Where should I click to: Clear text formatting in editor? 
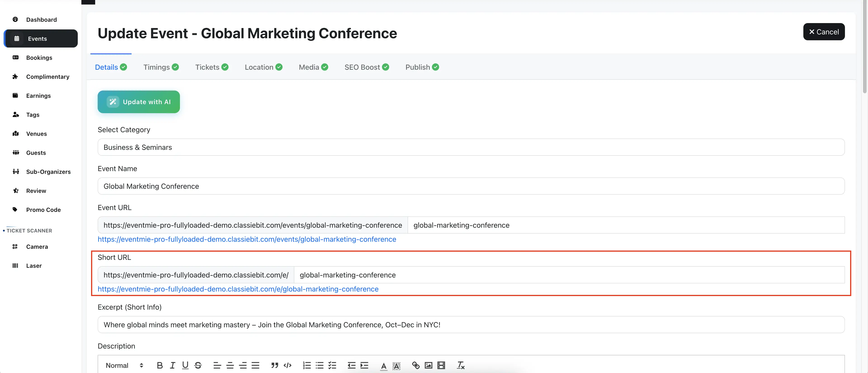(460, 365)
